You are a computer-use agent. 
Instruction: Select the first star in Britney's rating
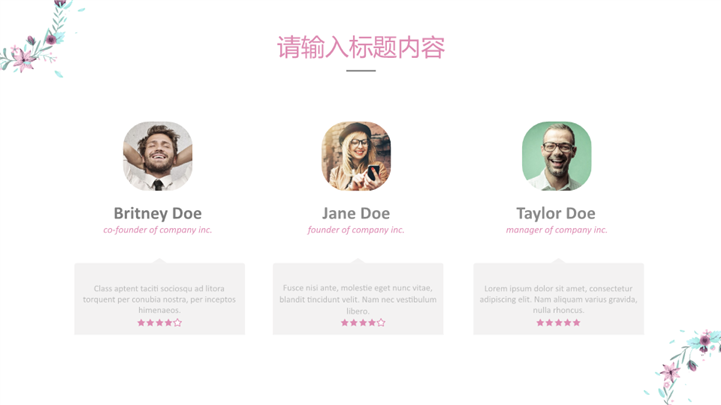(141, 323)
